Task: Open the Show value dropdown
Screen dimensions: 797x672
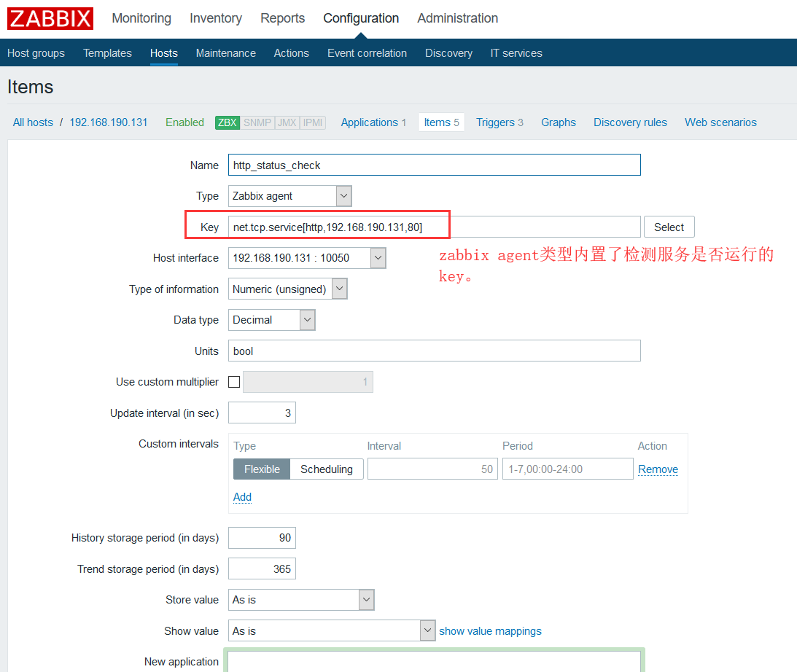Action: tap(332, 631)
